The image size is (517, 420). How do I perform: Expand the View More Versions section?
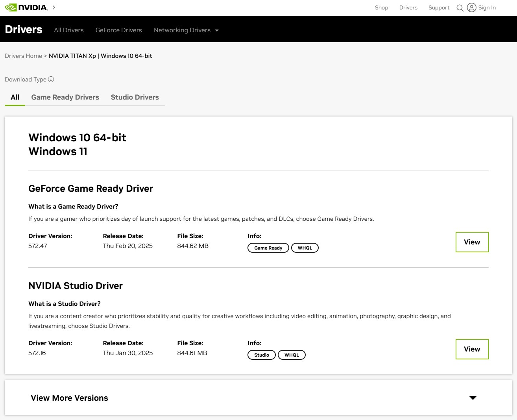pyautogui.click(x=258, y=398)
